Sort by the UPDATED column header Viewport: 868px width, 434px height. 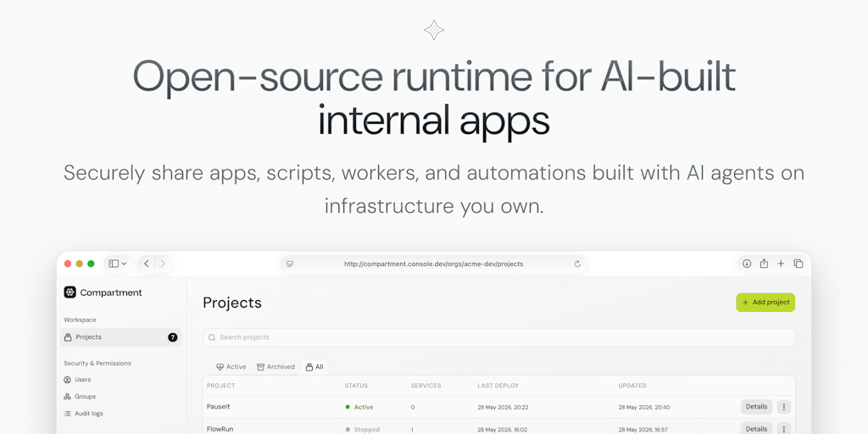tap(632, 386)
